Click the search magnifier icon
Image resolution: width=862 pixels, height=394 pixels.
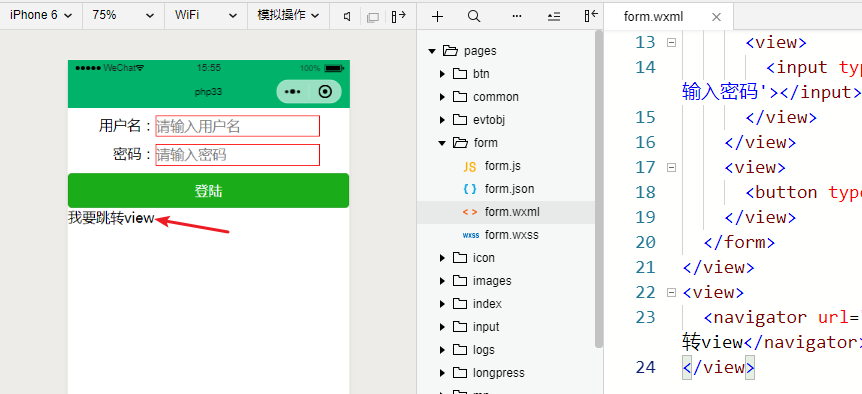(x=474, y=16)
